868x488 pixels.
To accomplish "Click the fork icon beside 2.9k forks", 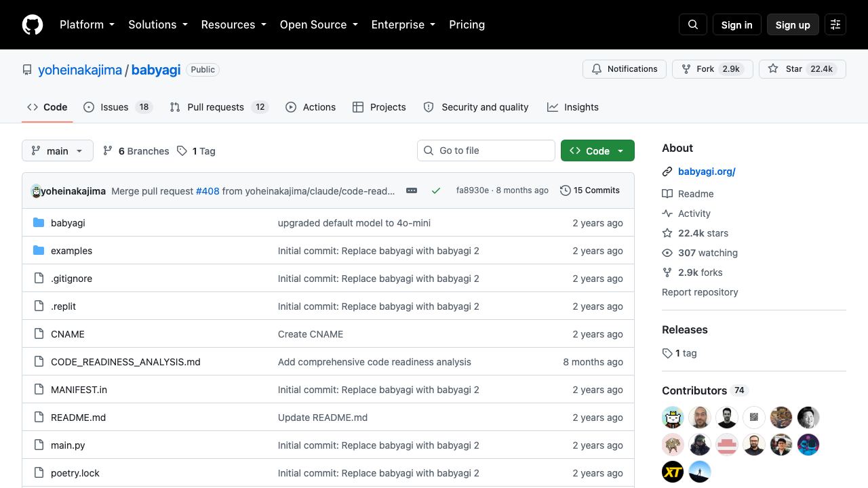I will 667,272.
